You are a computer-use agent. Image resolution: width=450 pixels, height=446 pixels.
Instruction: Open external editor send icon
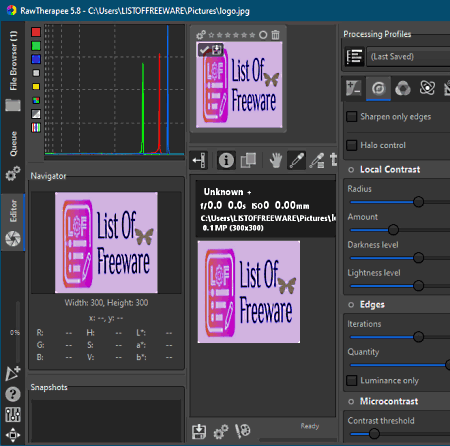(13, 373)
